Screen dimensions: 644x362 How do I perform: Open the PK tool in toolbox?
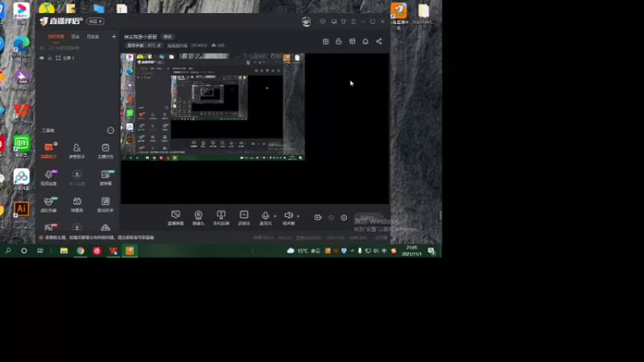(49, 228)
